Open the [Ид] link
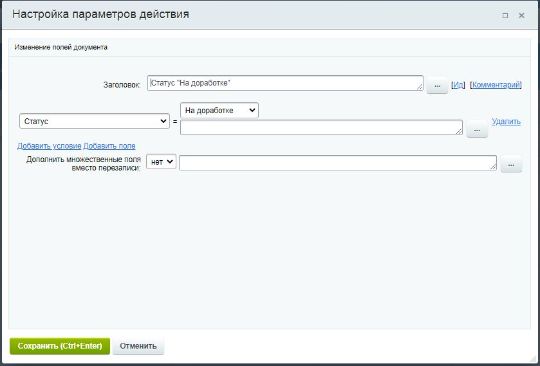The image size is (540, 366). pyautogui.click(x=458, y=85)
